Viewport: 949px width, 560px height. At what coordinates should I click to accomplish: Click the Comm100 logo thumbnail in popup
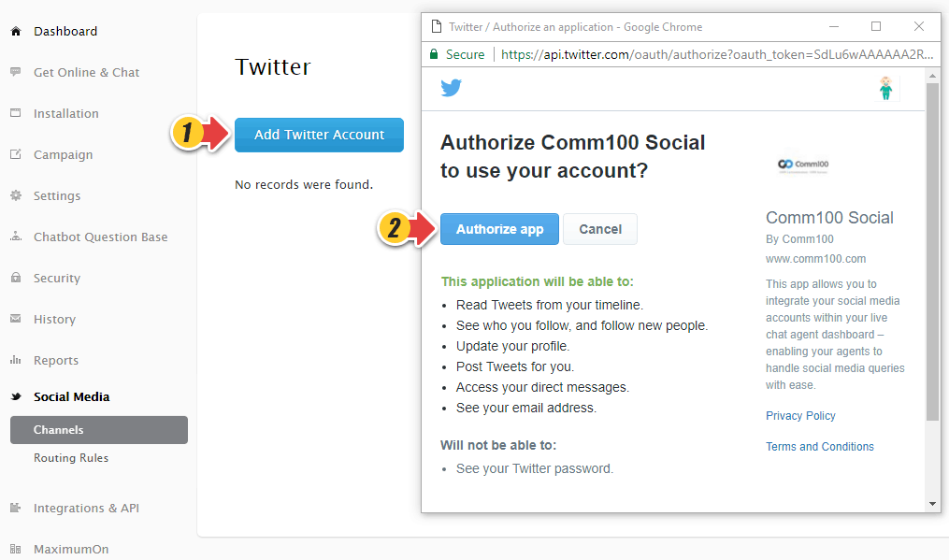(x=804, y=164)
